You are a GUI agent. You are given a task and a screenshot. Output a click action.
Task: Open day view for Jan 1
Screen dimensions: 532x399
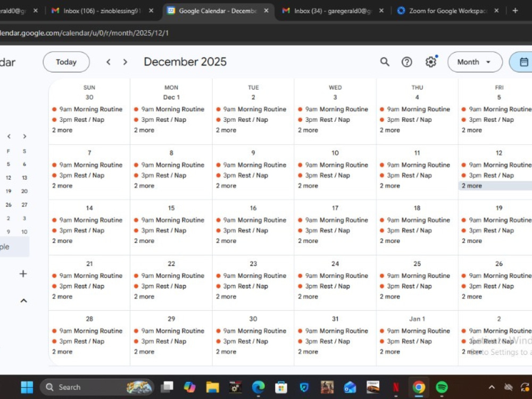(417, 319)
